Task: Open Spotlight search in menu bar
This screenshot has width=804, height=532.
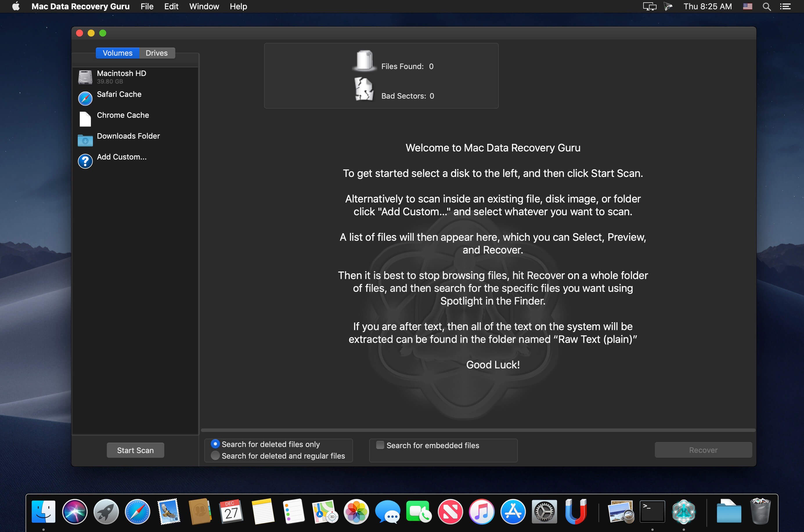Action: click(767, 6)
